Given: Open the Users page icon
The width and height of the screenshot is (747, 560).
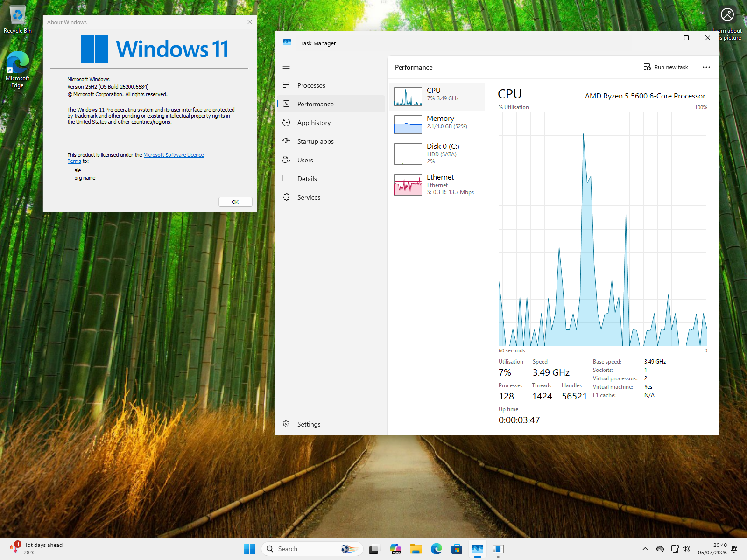Looking at the screenshot, I should (286, 160).
